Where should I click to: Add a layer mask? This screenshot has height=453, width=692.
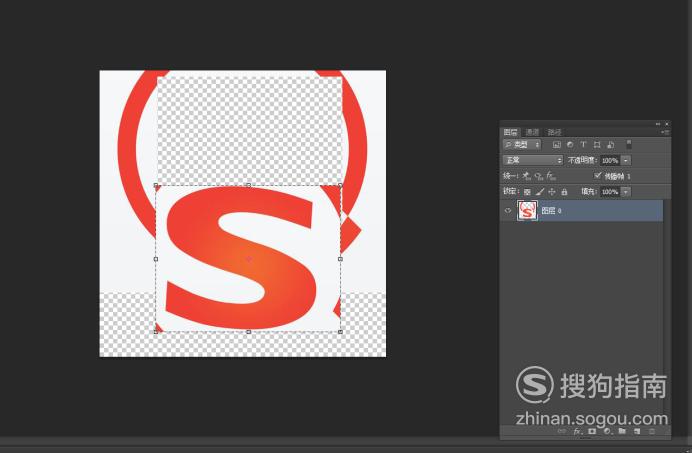tap(592, 431)
